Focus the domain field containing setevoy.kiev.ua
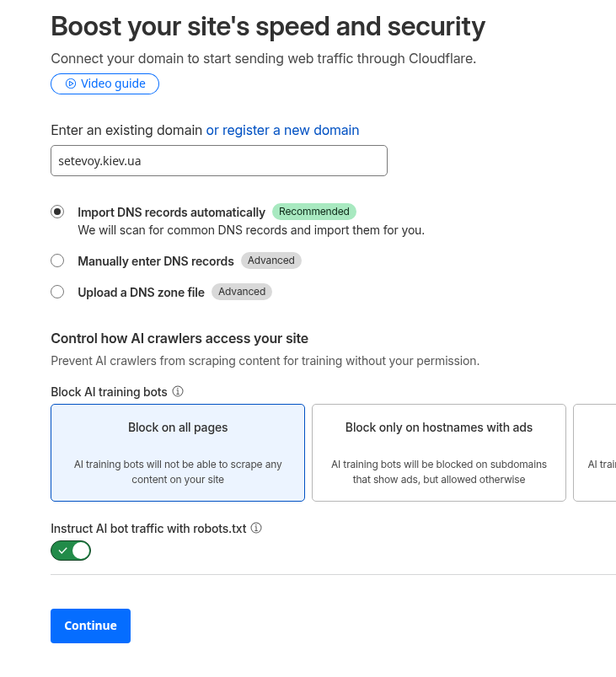The height and width of the screenshot is (677, 616). [x=218, y=160]
